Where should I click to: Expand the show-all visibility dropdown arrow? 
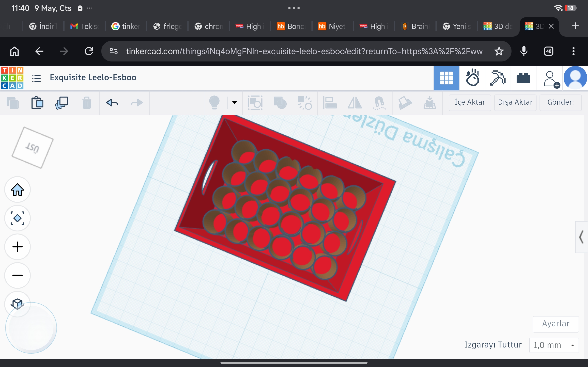235,103
